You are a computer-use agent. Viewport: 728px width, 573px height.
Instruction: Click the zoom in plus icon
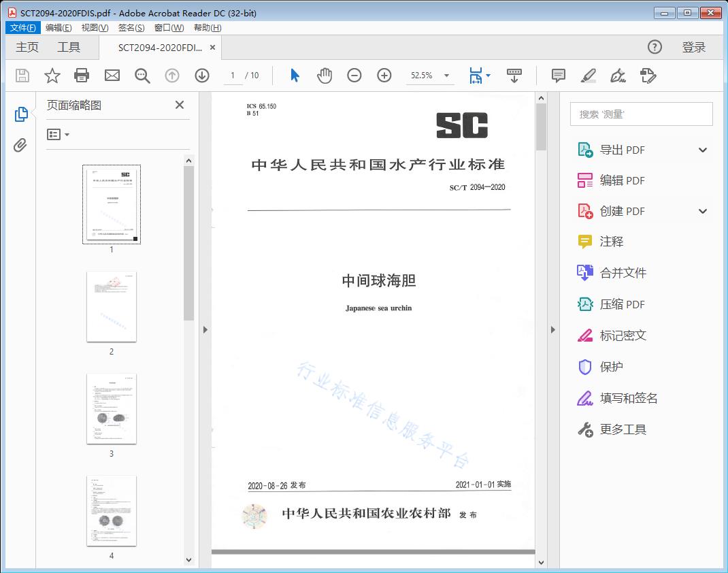pyautogui.click(x=384, y=76)
